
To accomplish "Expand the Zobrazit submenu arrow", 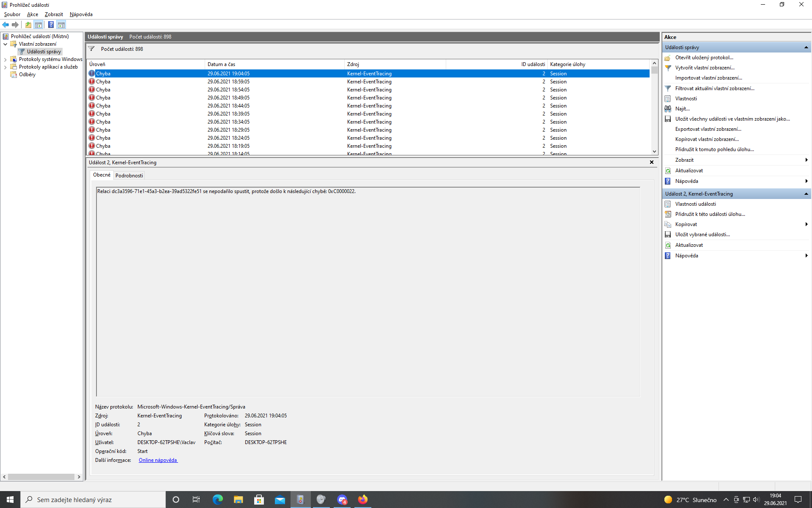I will [x=806, y=160].
